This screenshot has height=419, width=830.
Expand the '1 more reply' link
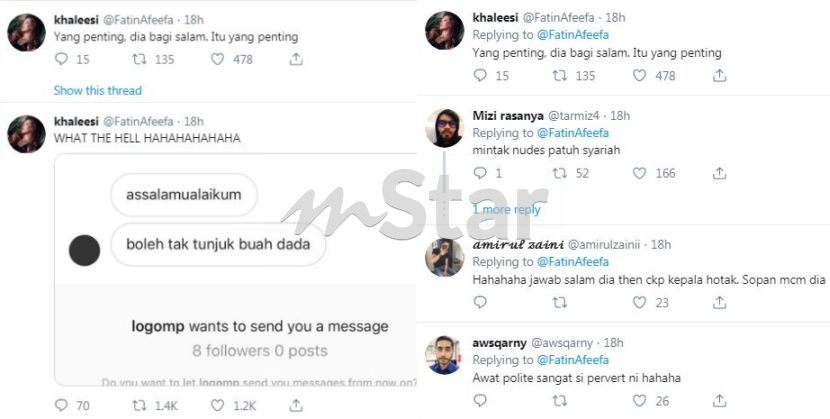click(x=507, y=209)
